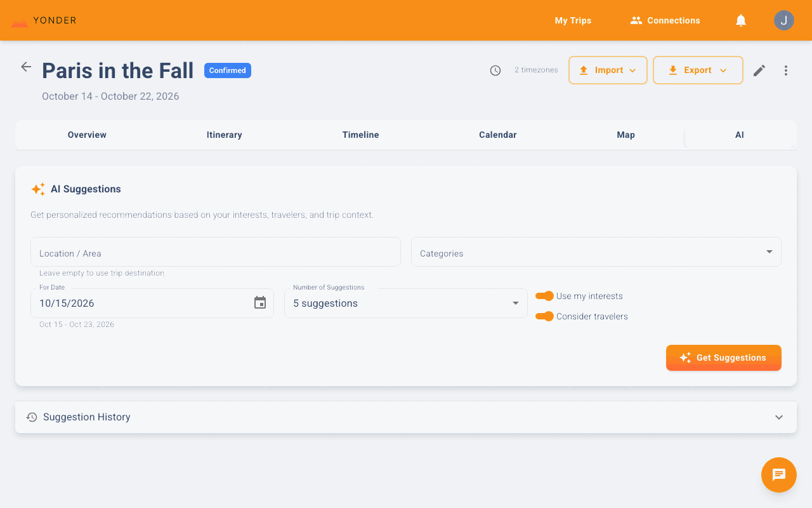
Task: Open the notification bell
Action: (740, 20)
